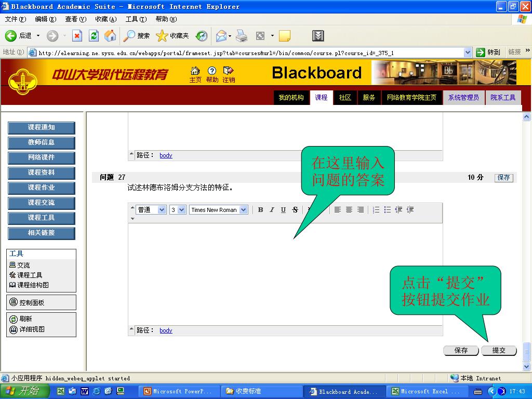
Task: Go back with the 后退 arrow icon
Action: (x=10, y=36)
